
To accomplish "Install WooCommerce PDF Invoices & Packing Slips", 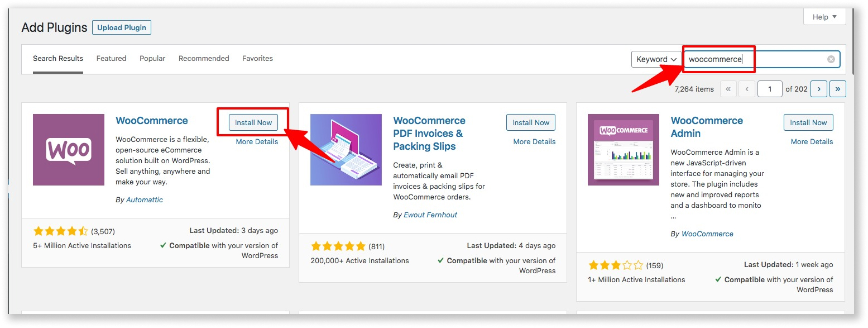I will (x=531, y=123).
